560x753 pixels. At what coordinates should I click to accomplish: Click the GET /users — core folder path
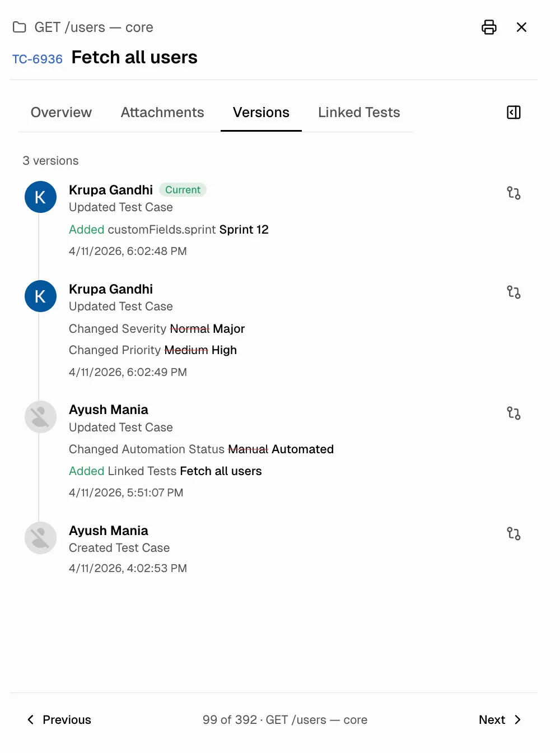pos(94,27)
